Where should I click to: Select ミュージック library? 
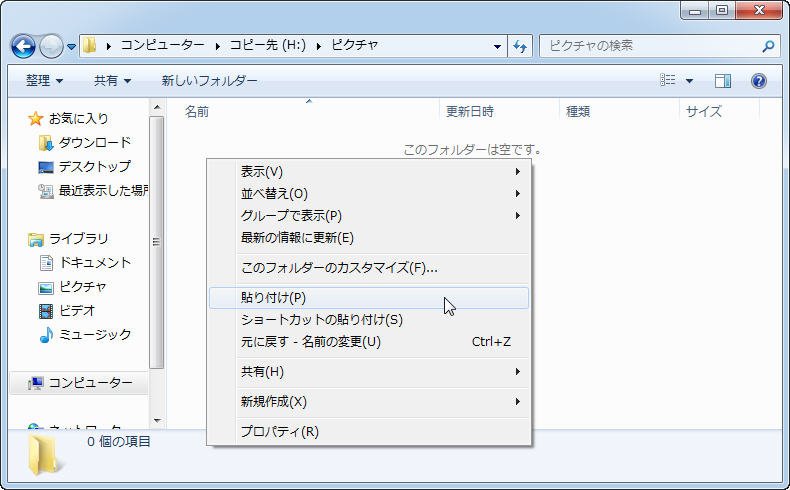[95, 334]
